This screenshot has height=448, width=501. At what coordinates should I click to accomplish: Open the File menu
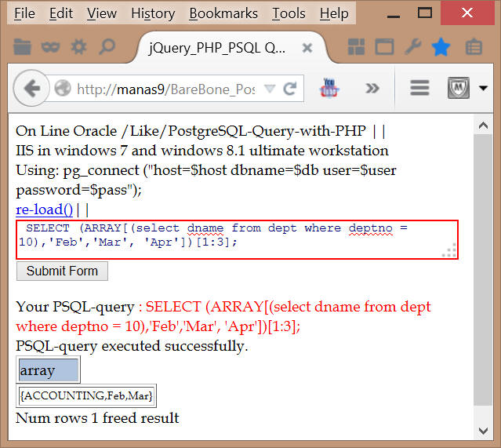[24, 13]
